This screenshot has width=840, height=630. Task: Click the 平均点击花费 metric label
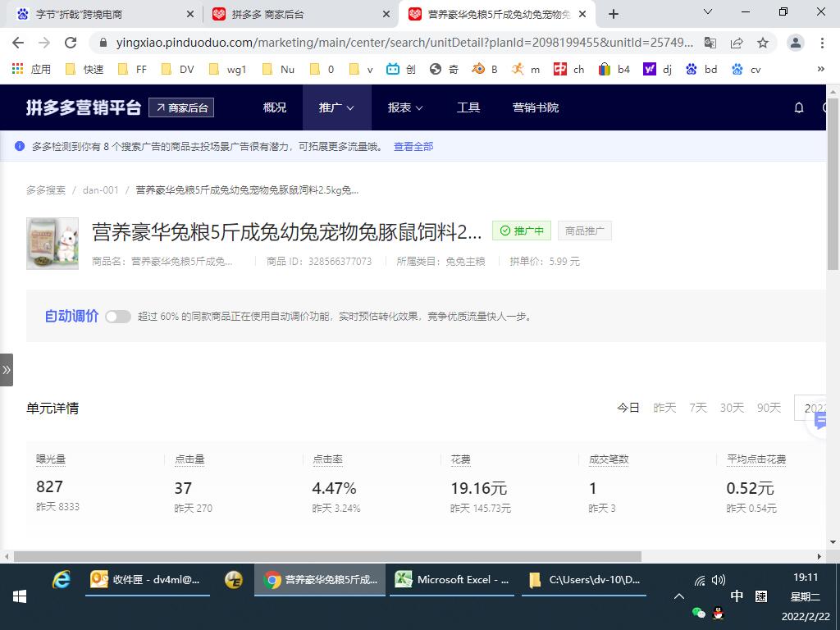click(756, 459)
